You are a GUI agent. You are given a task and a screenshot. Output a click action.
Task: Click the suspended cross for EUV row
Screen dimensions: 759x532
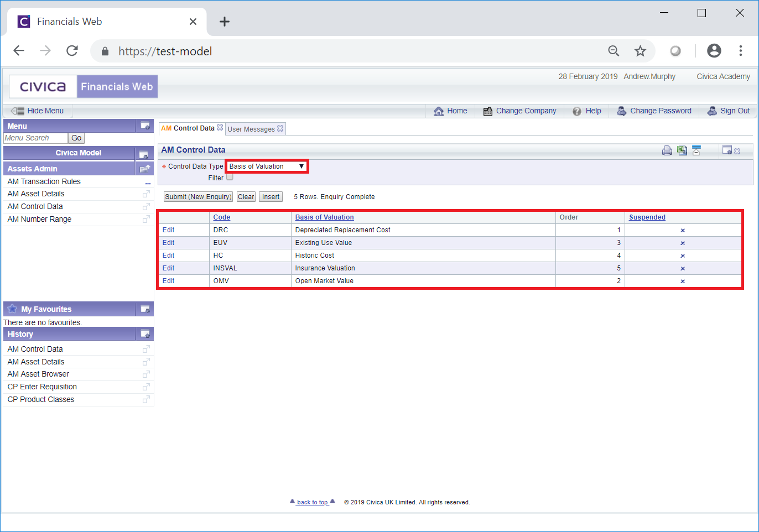point(683,243)
